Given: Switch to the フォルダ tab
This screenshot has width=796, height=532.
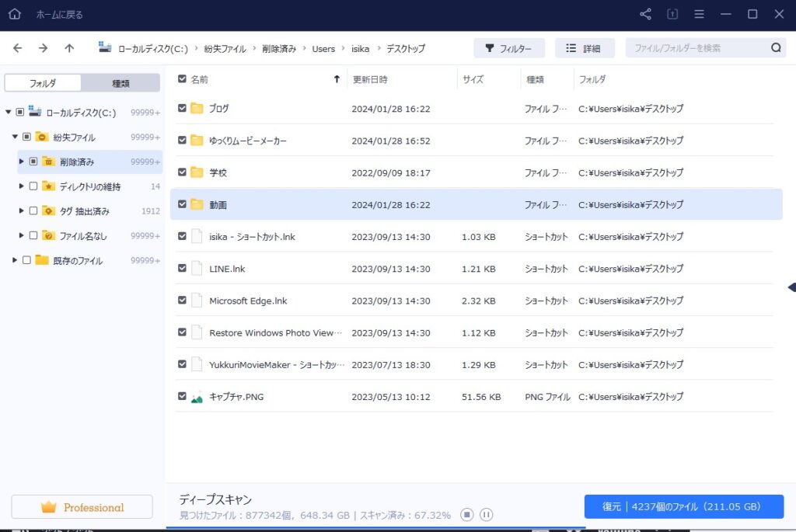Looking at the screenshot, I should tap(43, 83).
